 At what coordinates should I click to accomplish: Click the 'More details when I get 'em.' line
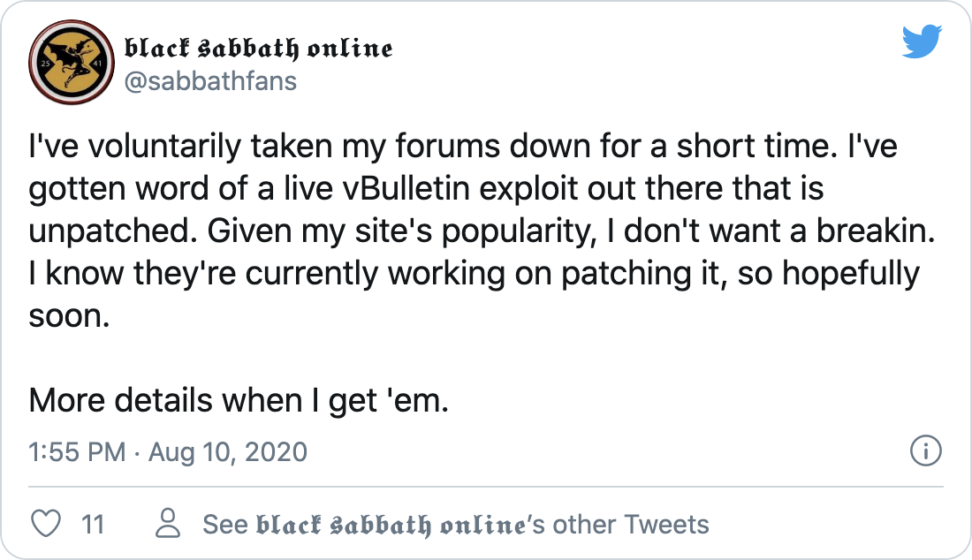click(x=238, y=400)
